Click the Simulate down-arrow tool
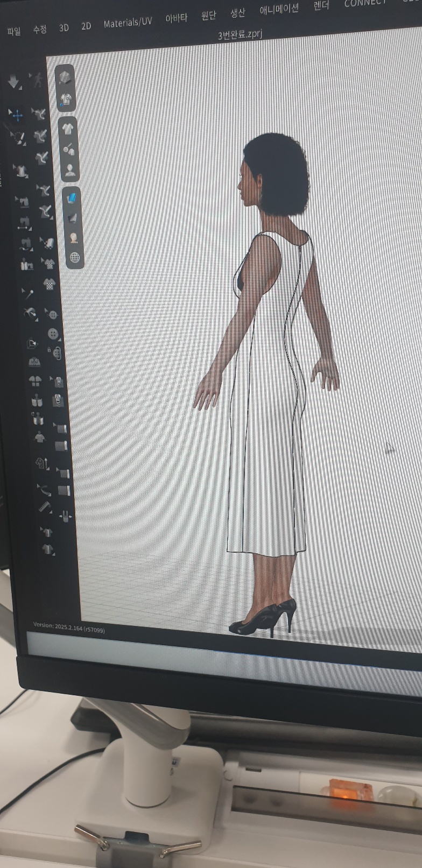422x868 pixels. (x=13, y=82)
